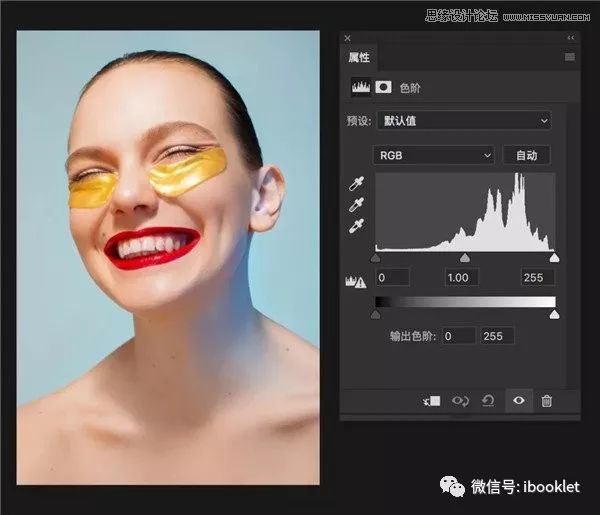Open the 预设 preset dropdown

tap(465, 121)
